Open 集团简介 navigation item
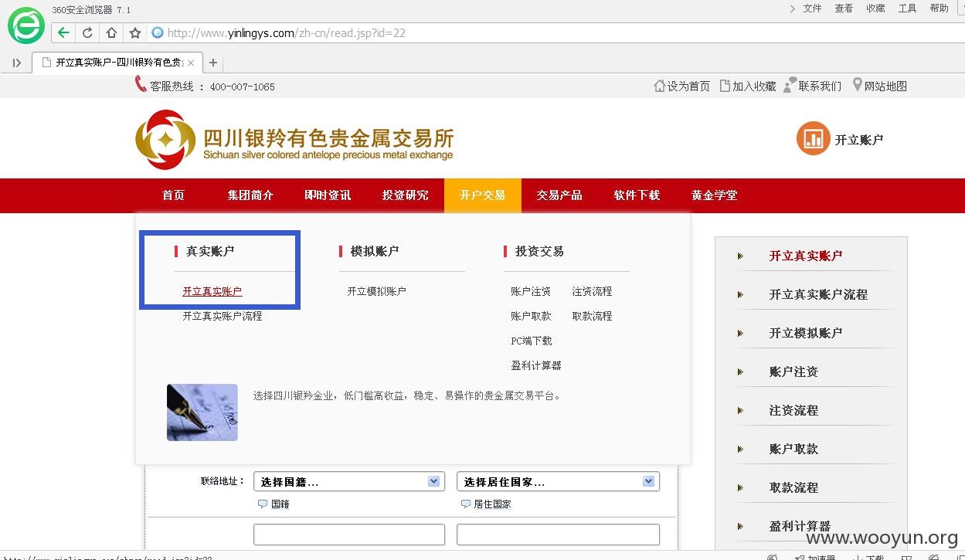 point(251,195)
